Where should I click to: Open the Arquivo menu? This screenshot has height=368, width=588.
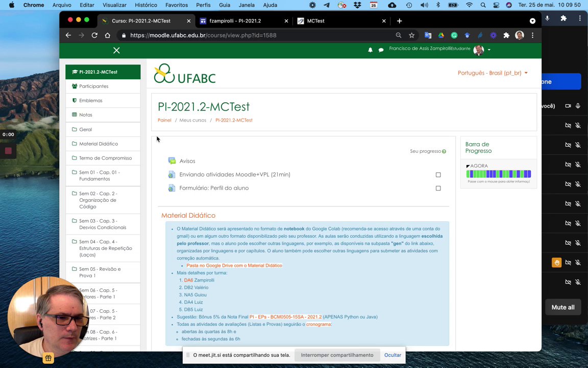point(62,5)
